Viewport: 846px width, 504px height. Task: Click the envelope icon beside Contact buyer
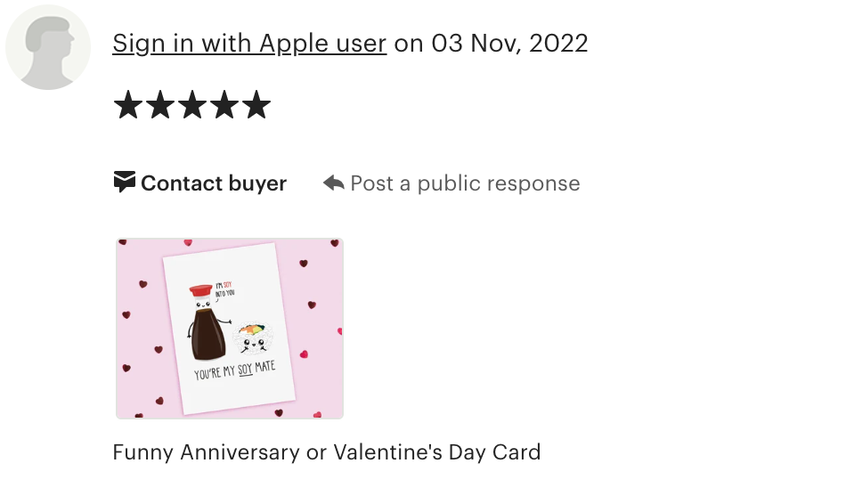[x=125, y=182]
